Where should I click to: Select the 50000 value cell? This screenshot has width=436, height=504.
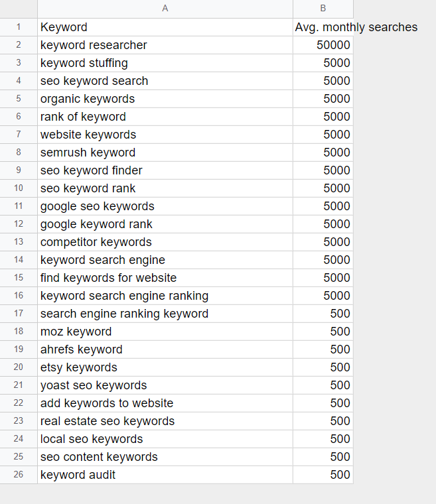tap(323, 45)
